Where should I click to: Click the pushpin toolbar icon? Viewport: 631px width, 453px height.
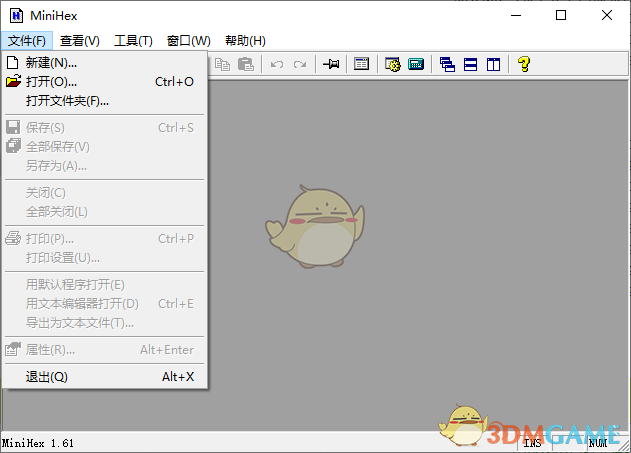tap(331, 64)
